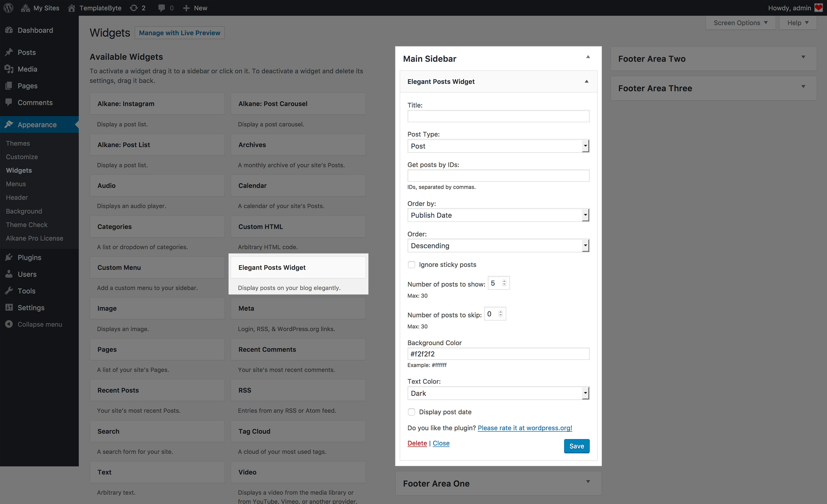The width and height of the screenshot is (827, 504).
Task: Select the Categories widget
Action: click(x=157, y=226)
